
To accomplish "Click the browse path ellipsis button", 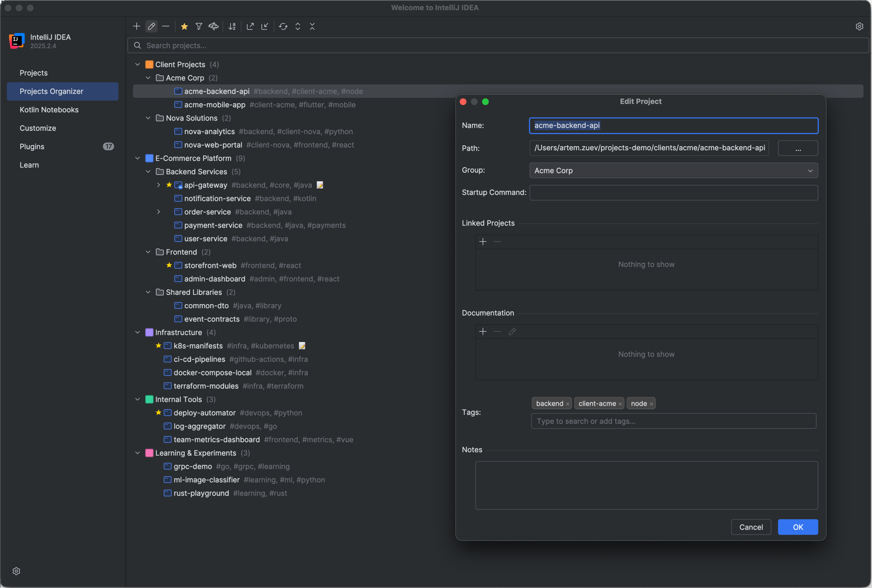I will pyautogui.click(x=798, y=148).
